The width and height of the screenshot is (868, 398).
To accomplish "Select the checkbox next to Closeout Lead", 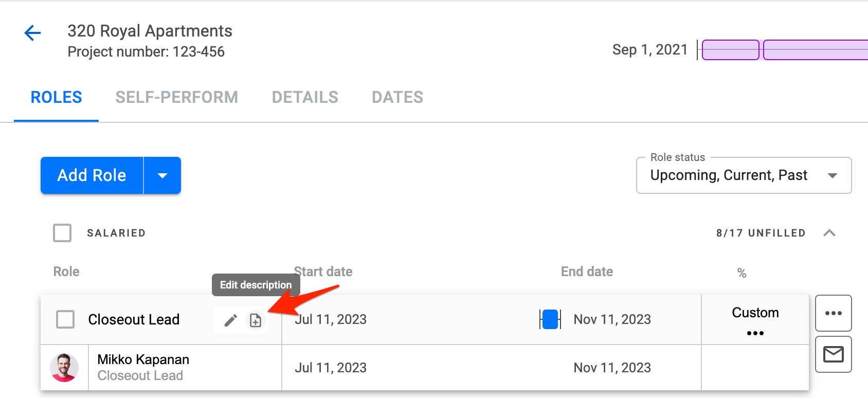I will tap(66, 319).
